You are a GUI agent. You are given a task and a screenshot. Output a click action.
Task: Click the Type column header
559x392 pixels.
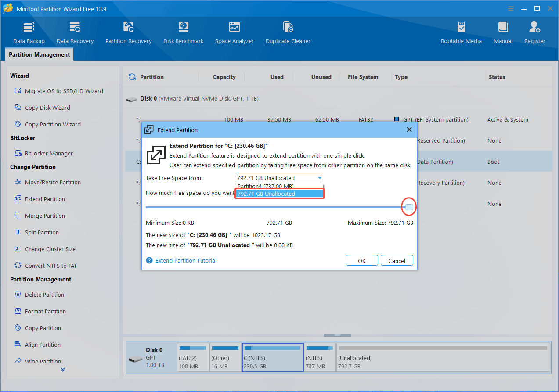coord(401,77)
